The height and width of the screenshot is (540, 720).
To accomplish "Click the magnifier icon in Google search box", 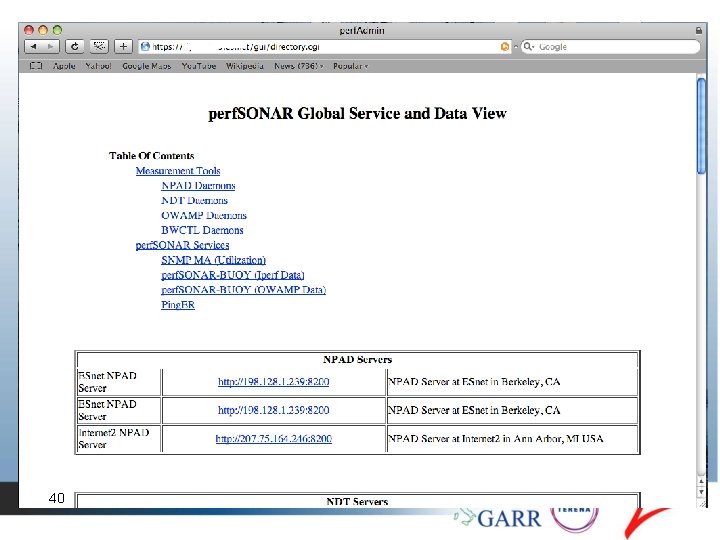I will click(x=528, y=46).
